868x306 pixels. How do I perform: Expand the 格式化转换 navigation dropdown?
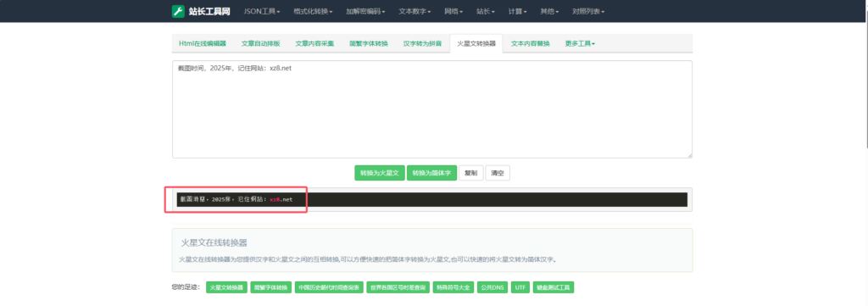pos(313,11)
